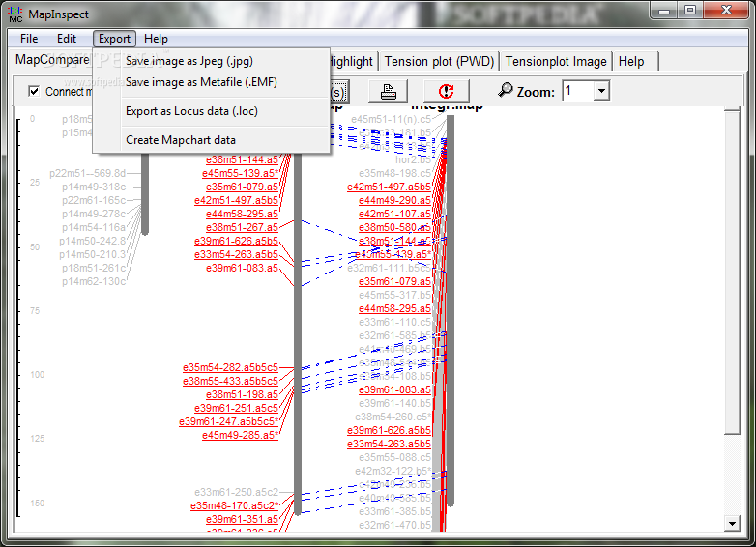Click marker e38m55-433.a5b5c5

tap(230, 381)
